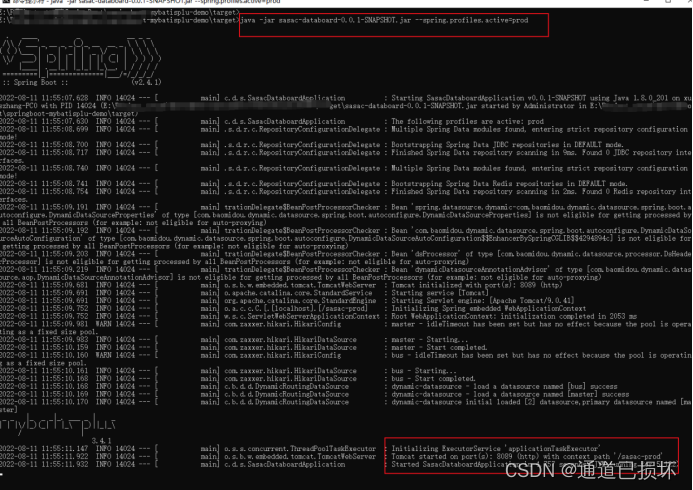Click the mybatis-plus version number 3.4.1
Image resolution: width=693 pixels, height=490 pixels.
101,441
